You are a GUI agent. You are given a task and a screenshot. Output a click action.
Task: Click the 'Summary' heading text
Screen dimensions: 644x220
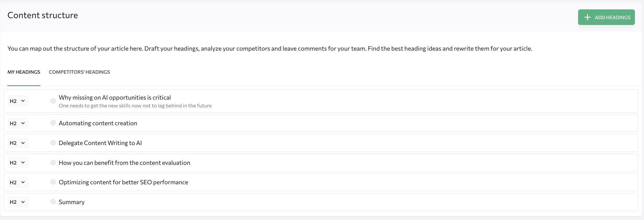(x=71, y=202)
